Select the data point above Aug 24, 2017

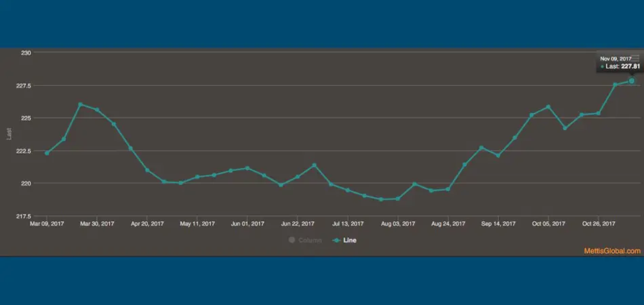tap(447, 189)
